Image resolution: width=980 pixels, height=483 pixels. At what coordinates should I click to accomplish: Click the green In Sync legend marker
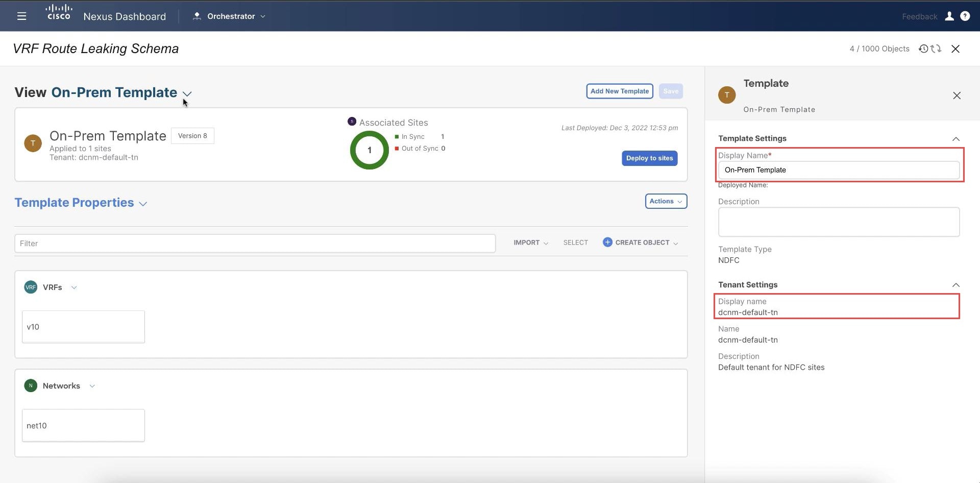397,137
